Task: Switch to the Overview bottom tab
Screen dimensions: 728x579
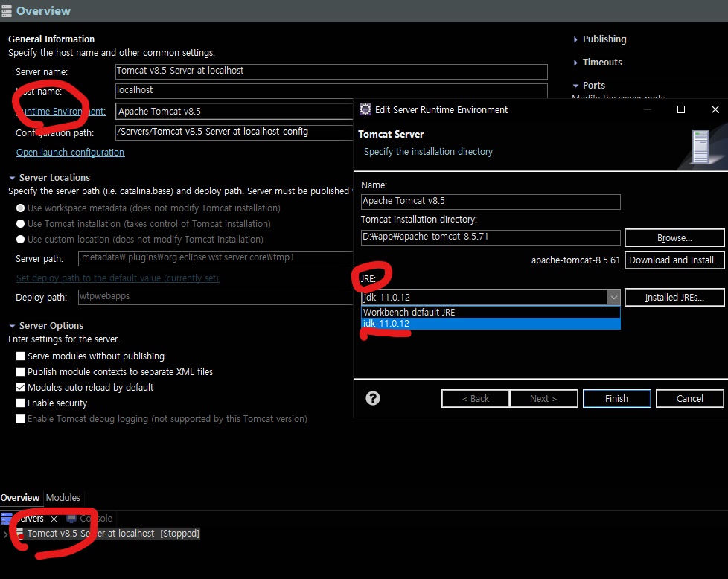Action: 20,498
